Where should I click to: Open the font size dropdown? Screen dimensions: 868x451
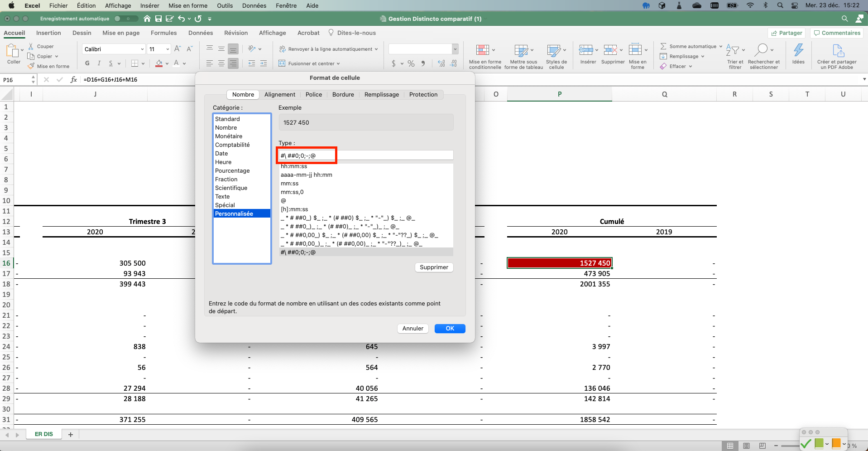click(166, 48)
